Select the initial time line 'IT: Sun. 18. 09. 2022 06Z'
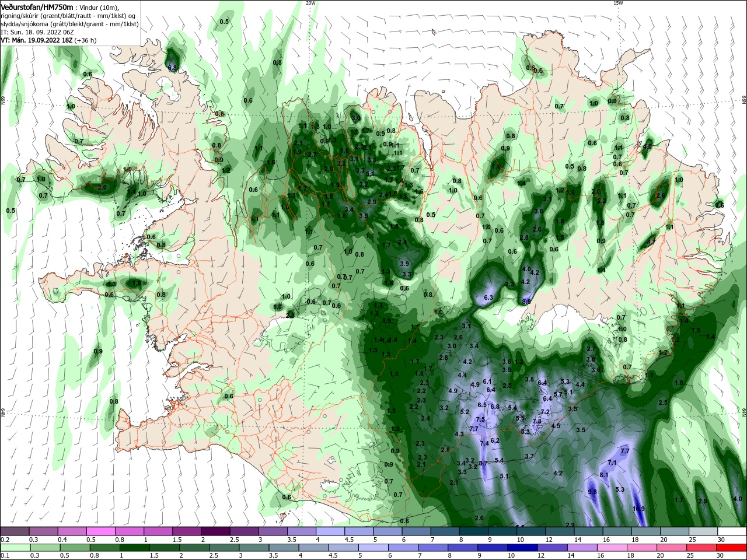Image resolution: width=747 pixels, height=560 pixels. (37, 33)
